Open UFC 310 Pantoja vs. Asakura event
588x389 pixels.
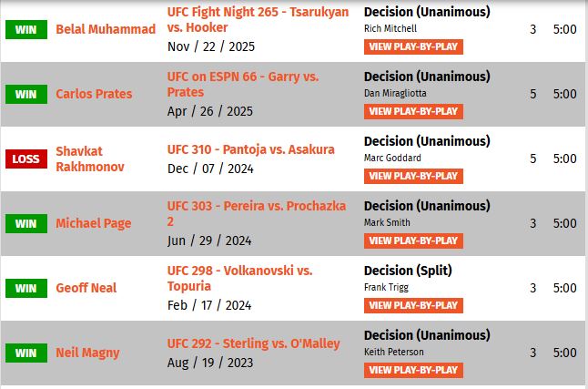[x=250, y=149]
